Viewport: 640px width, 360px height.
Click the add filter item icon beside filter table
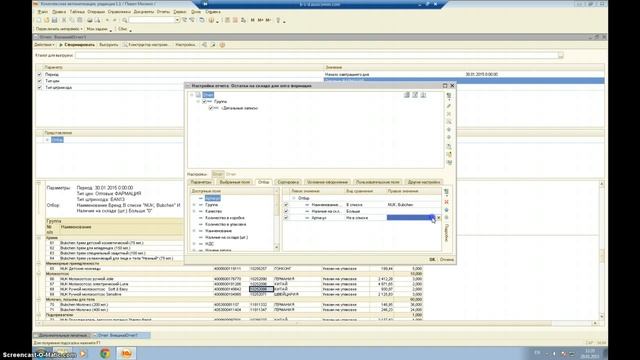click(x=446, y=191)
